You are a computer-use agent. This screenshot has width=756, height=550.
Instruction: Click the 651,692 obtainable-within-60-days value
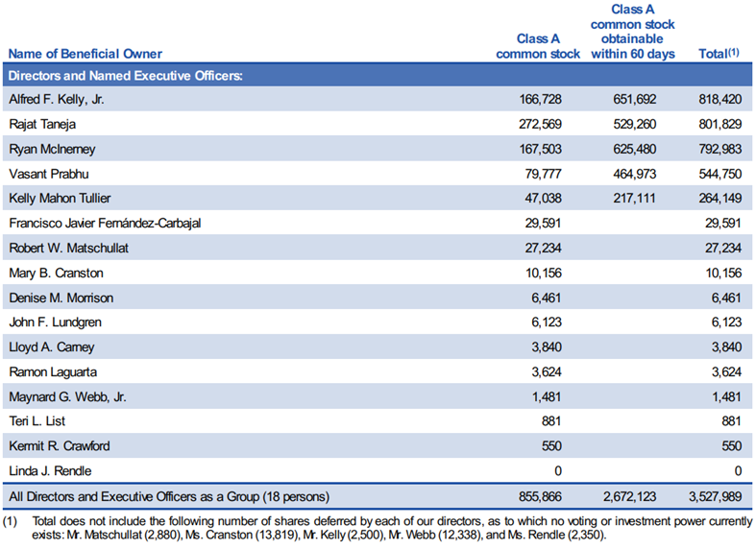(635, 99)
